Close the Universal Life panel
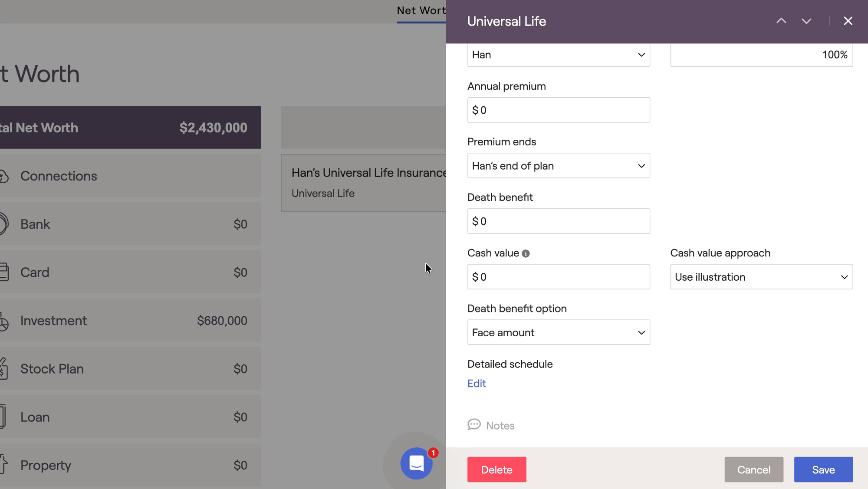 pos(848,21)
